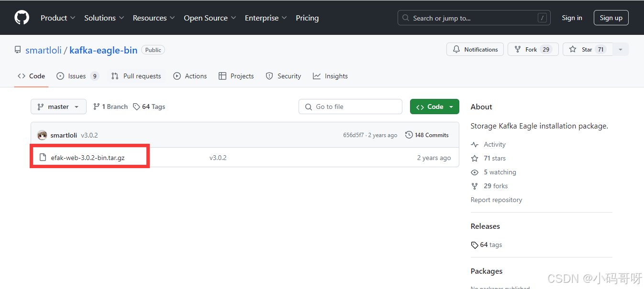Image resolution: width=644 pixels, height=289 pixels.
Task: Star the repository with Star button
Action: click(588, 49)
